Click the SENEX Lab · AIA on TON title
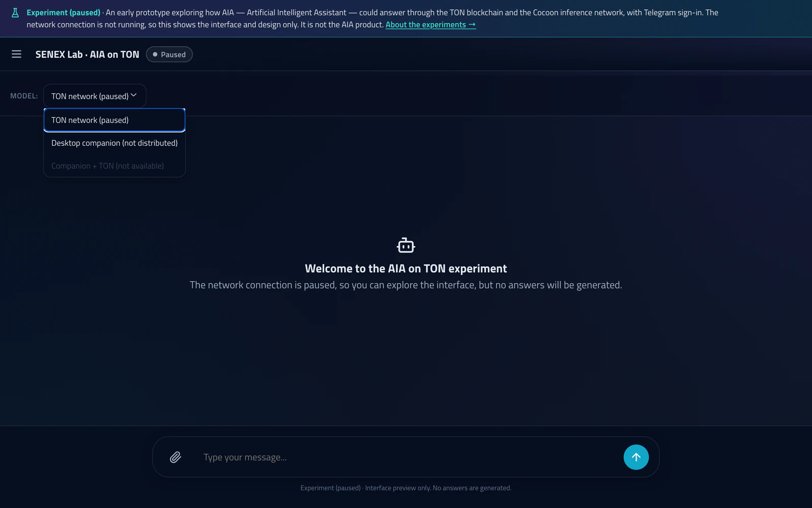812x508 pixels. coord(87,54)
